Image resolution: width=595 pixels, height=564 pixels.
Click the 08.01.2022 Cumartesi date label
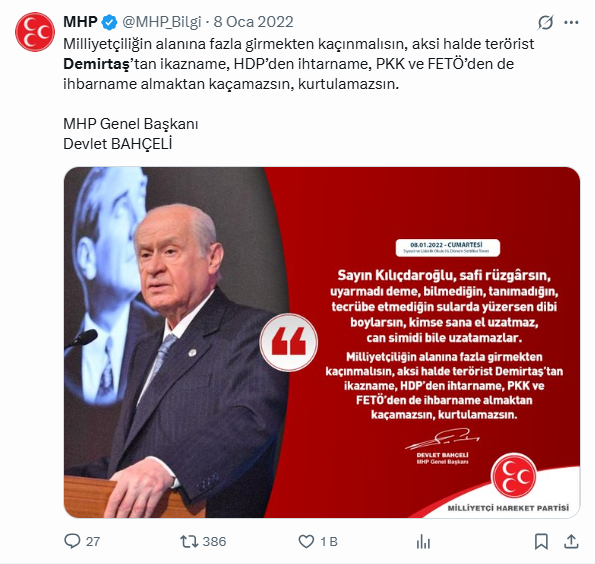[x=448, y=247]
